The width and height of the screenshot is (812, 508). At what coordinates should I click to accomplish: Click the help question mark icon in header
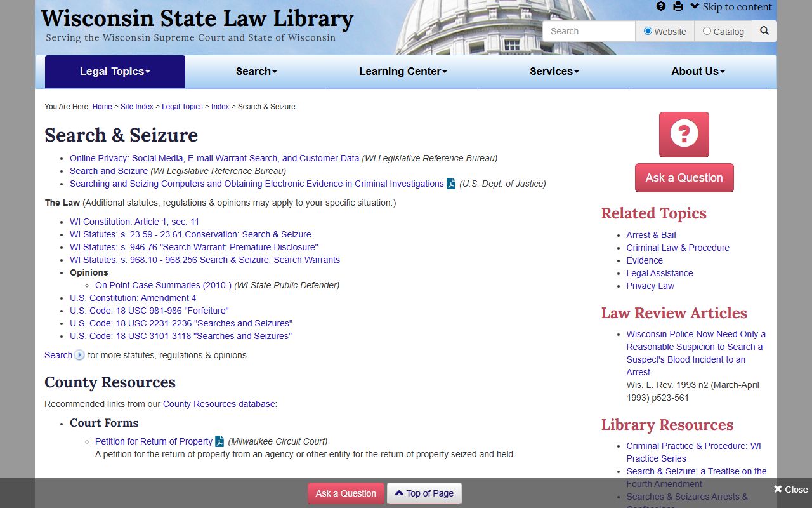[661, 6]
